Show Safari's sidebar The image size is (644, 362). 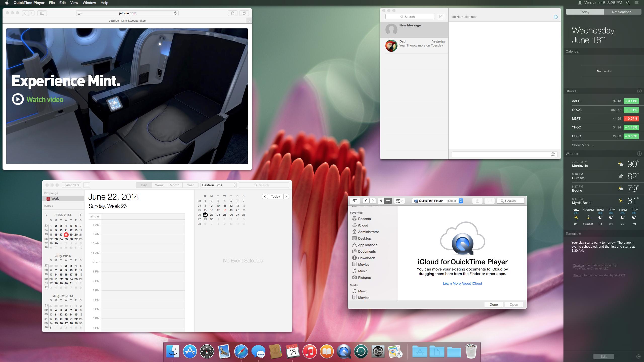coord(42,13)
